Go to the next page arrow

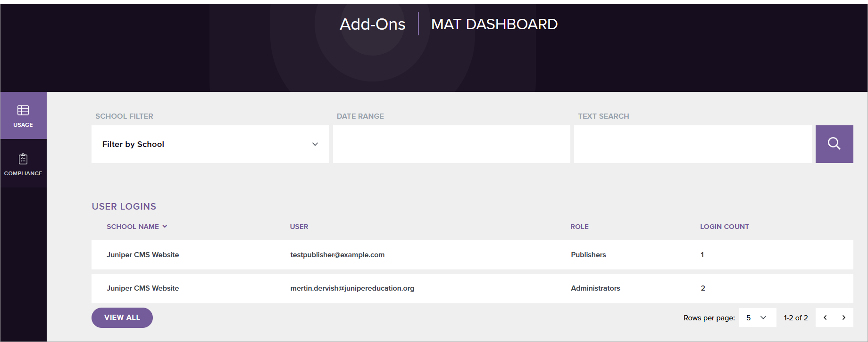point(844,318)
